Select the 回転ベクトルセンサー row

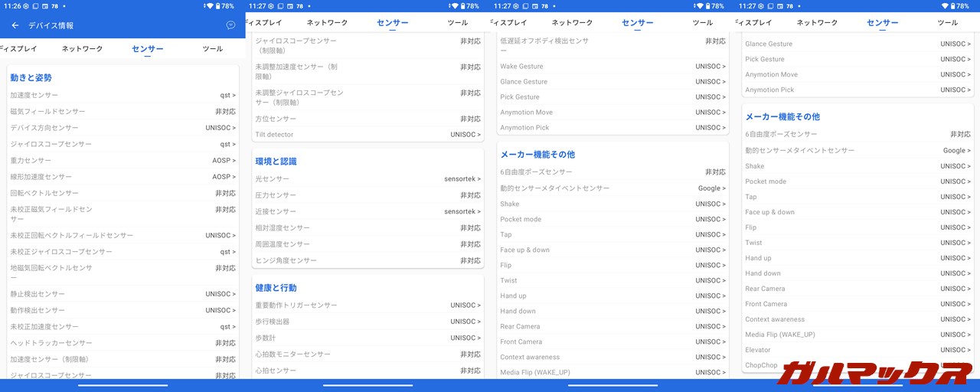[x=122, y=194]
